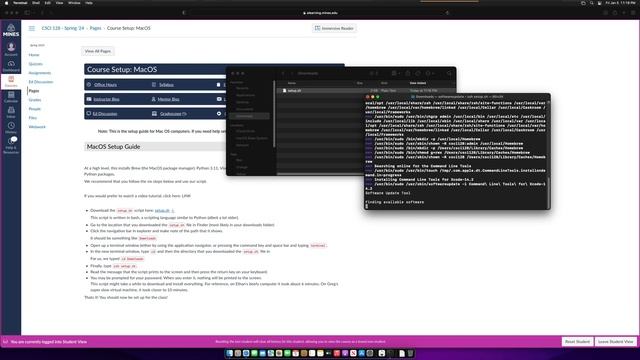Go to Files in course navigation

pyautogui.click(x=33, y=118)
